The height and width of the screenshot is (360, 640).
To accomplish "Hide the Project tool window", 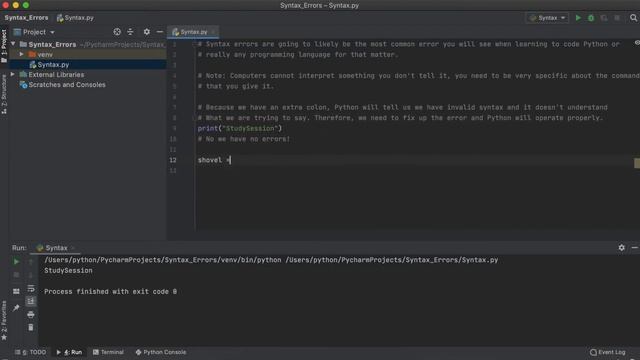I will tap(160, 32).
